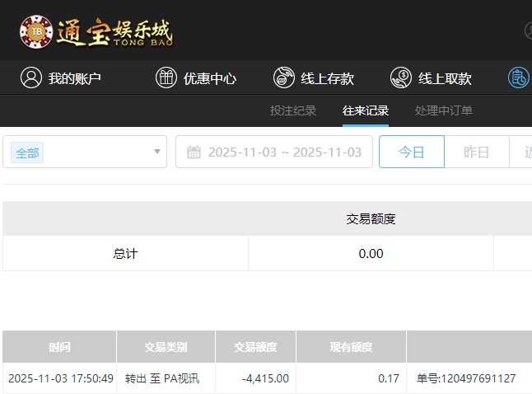
Task: Click 总计 summary row label
Action: click(125, 253)
